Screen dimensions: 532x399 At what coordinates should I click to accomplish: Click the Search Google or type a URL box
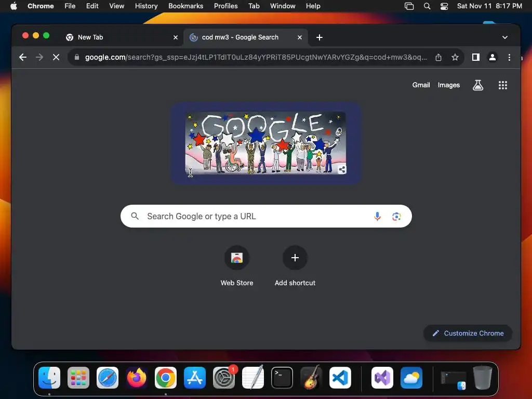pos(266,216)
